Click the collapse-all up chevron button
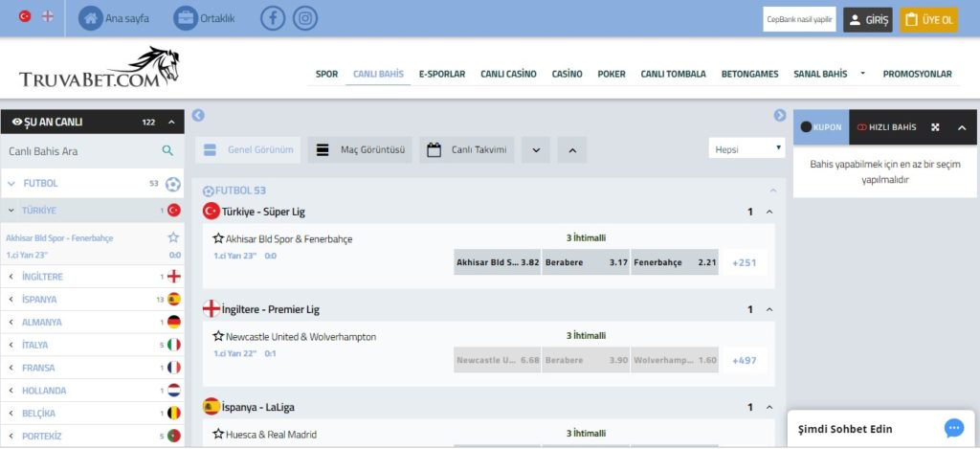This screenshot has width=980, height=449. tap(572, 150)
